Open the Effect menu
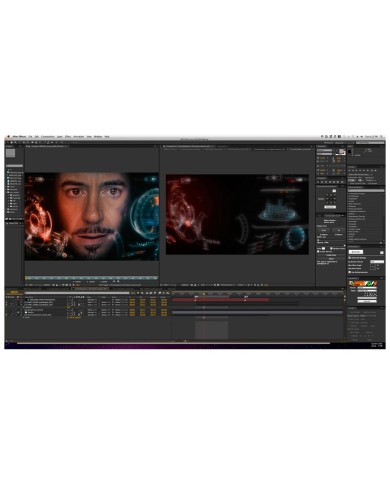The width and height of the screenshot is (390, 484). coord(68,137)
